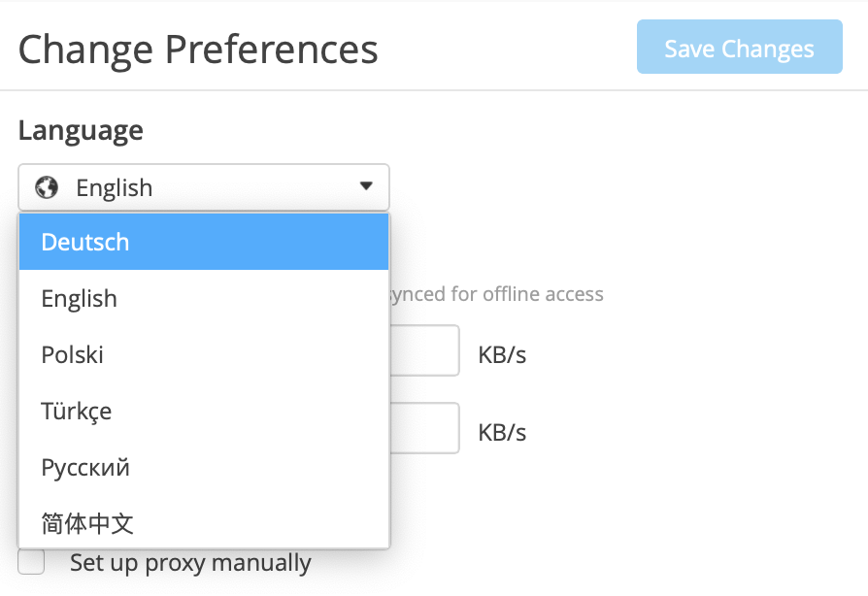
Task: Choose 简体中文 from the language list
Action: (x=204, y=523)
